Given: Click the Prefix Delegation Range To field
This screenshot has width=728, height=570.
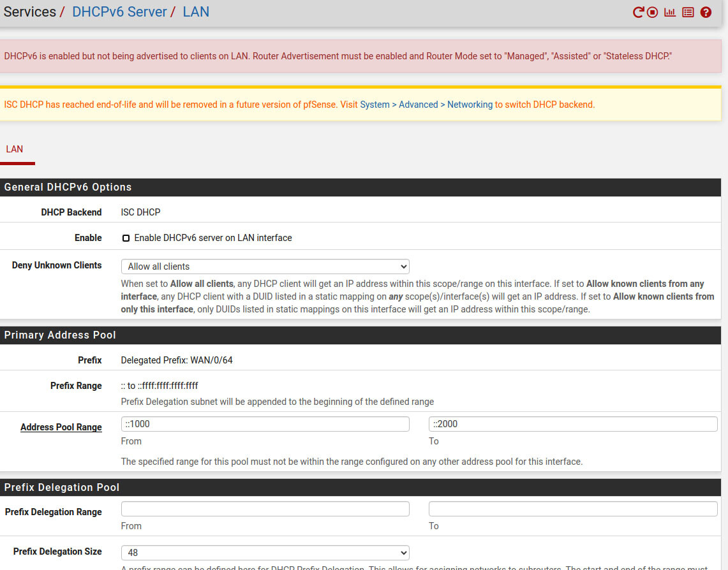Looking at the screenshot, I should pyautogui.click(x=573, y=509).
